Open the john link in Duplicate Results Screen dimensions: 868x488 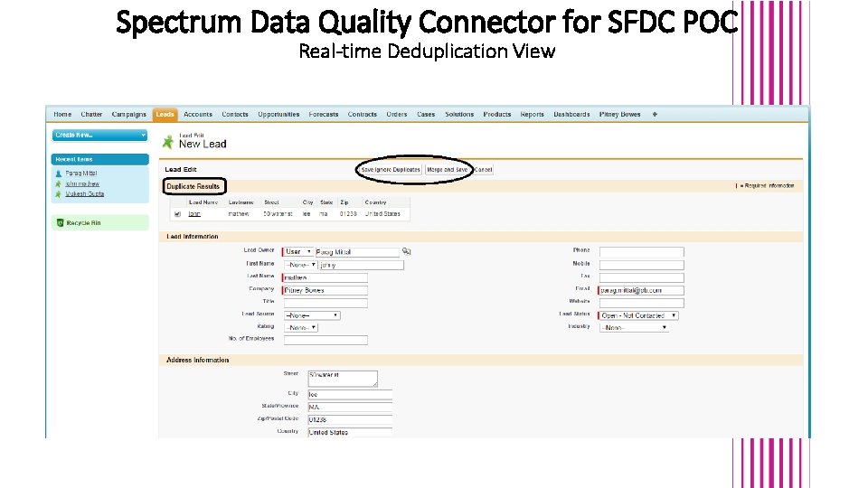tap(194, 214)
